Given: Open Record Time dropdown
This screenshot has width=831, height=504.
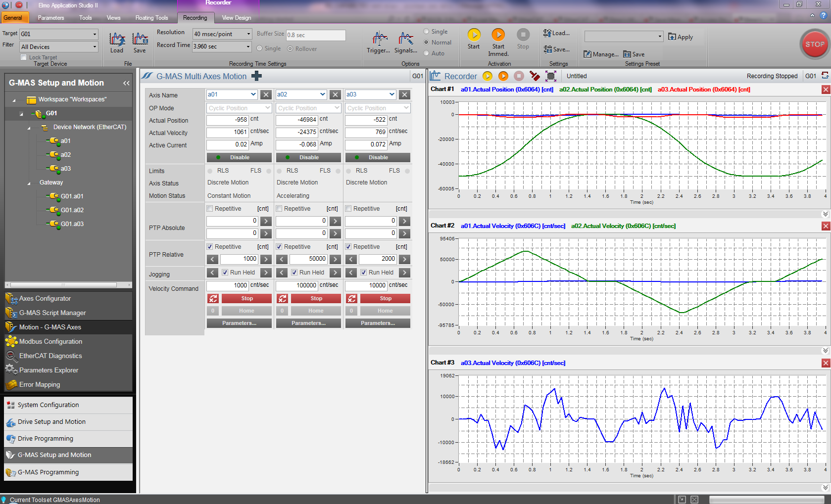Looking at the screenshot, I should 222,46.
